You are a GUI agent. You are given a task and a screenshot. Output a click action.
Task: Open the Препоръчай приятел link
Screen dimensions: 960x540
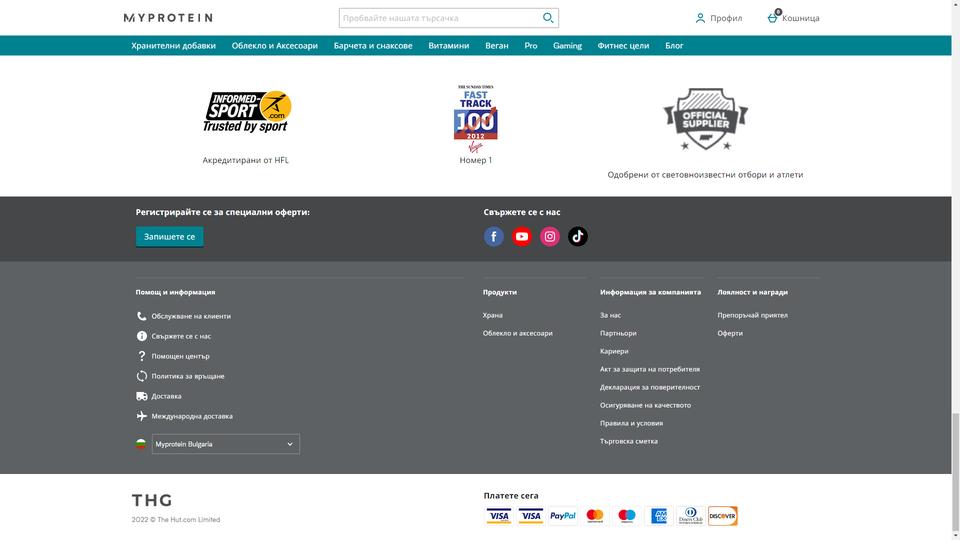click(752, 315)
